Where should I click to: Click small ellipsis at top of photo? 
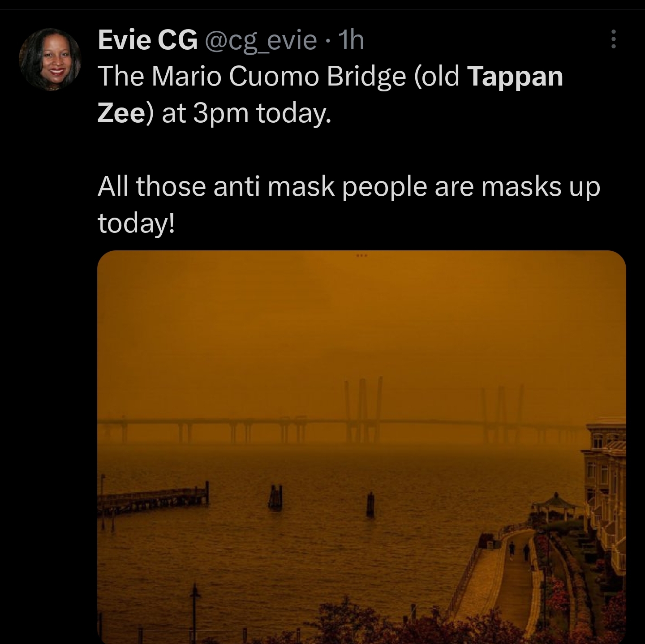361,256
